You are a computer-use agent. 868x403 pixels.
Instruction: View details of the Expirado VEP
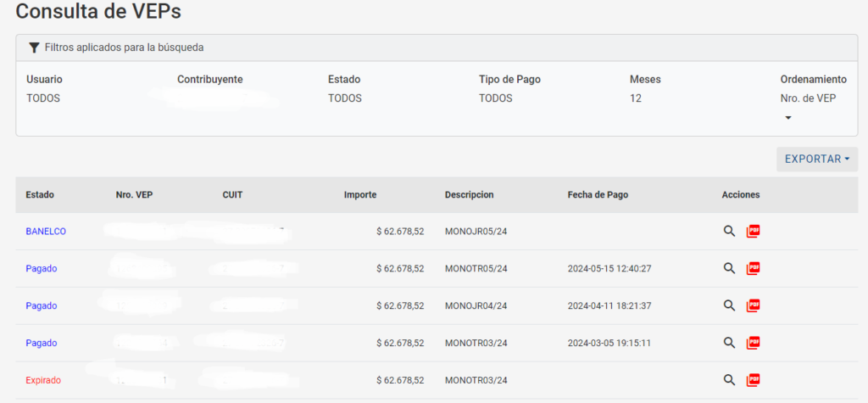[x=729, y=380]
